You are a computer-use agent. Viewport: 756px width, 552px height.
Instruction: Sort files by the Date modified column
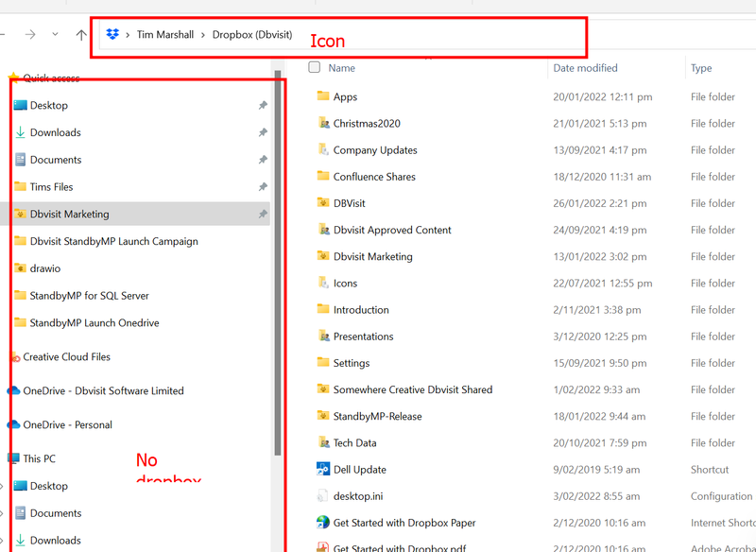tap(585, 68)
